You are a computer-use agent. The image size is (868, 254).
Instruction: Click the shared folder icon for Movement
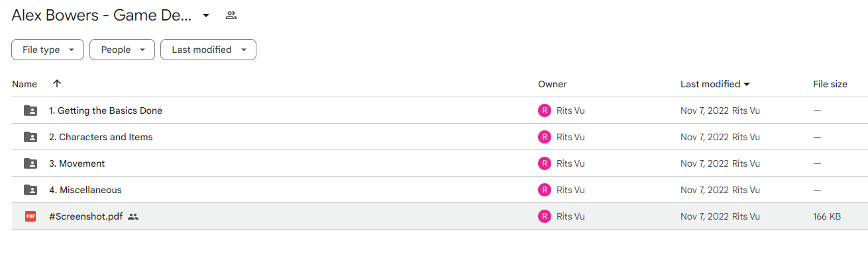(x=30, y=163)
